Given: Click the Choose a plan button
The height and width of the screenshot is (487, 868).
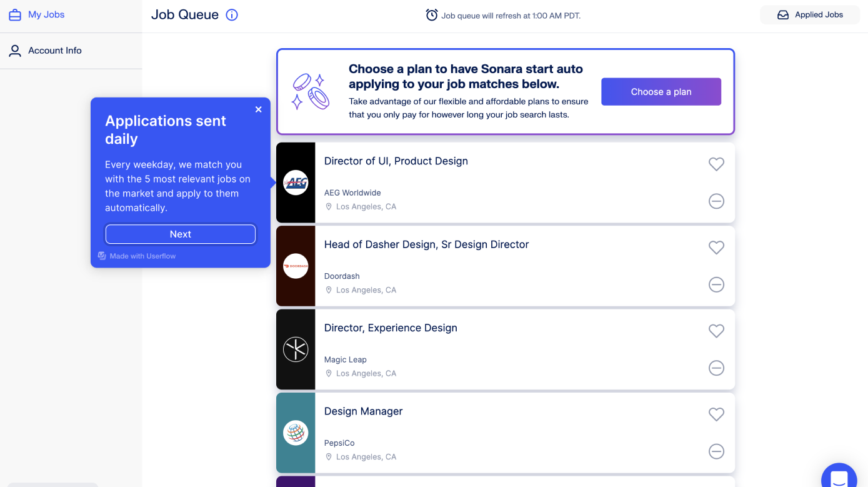Looking at the screenshot, I should tap(661, 92).
